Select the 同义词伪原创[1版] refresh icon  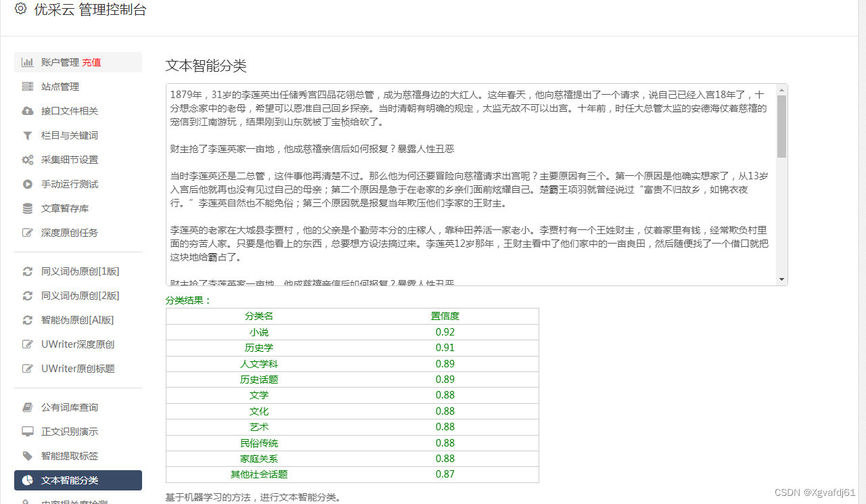(27, 271)
